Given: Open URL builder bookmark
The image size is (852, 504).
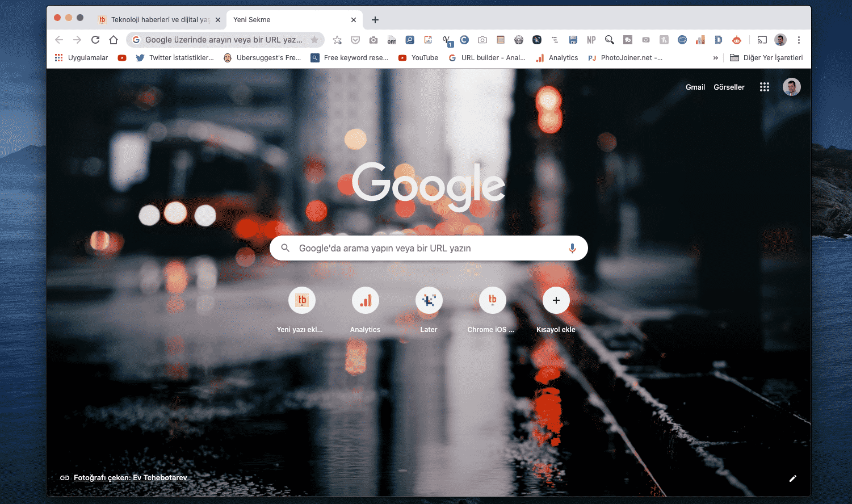Looking at the screenshot, I should point(487,58).
